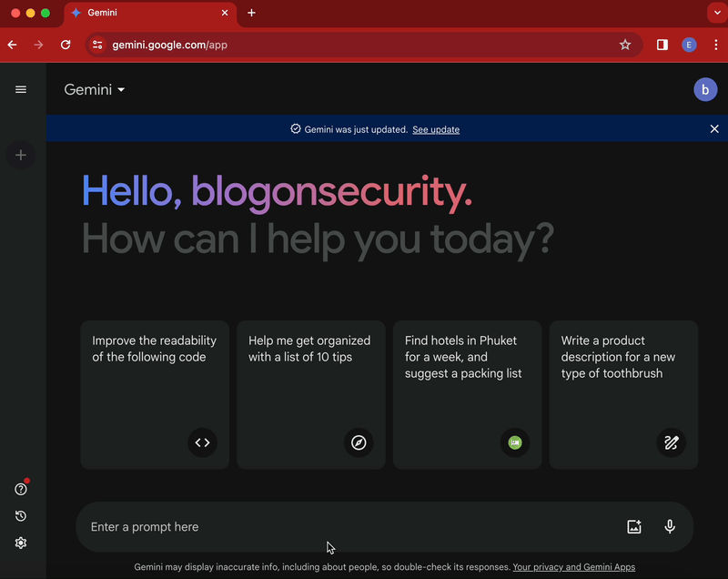Screen dimensions: 728x579
Task: Open a new browser tab
Action: click(251, 13)
